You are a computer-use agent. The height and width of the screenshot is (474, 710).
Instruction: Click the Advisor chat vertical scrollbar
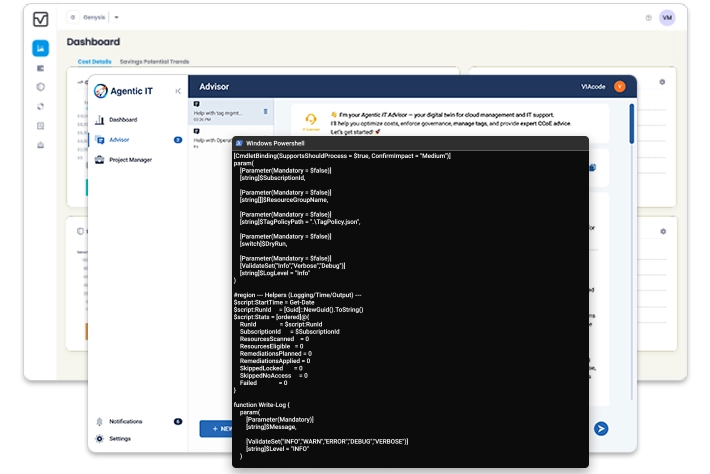point(631,125)
